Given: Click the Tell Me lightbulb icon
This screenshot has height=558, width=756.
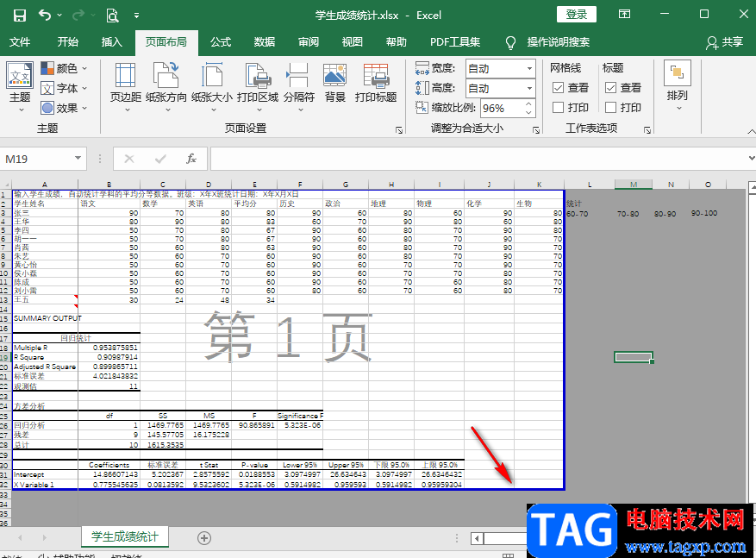Looking at the screenshot, I should click(x=510, y=42).
